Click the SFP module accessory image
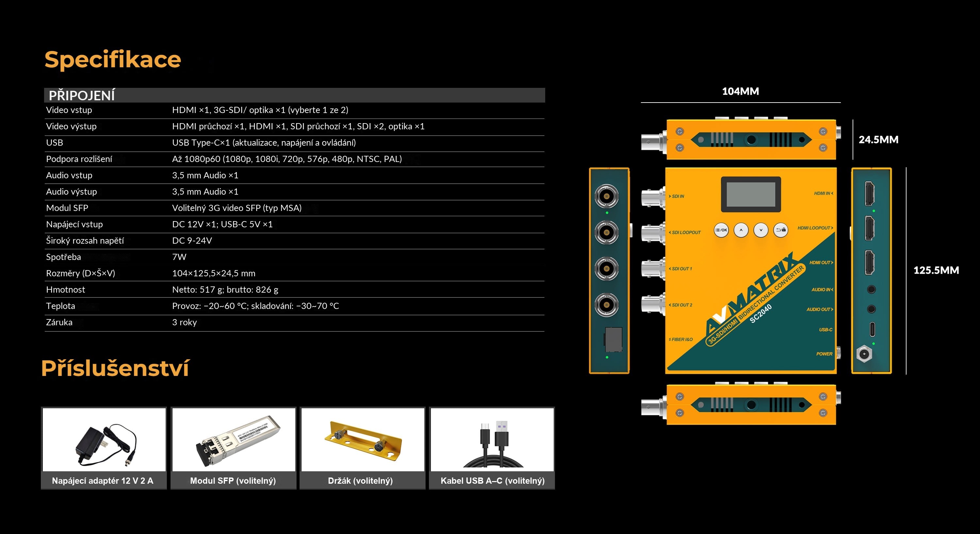The width and height of the screenshot is (980, 534). coord(234,439)
